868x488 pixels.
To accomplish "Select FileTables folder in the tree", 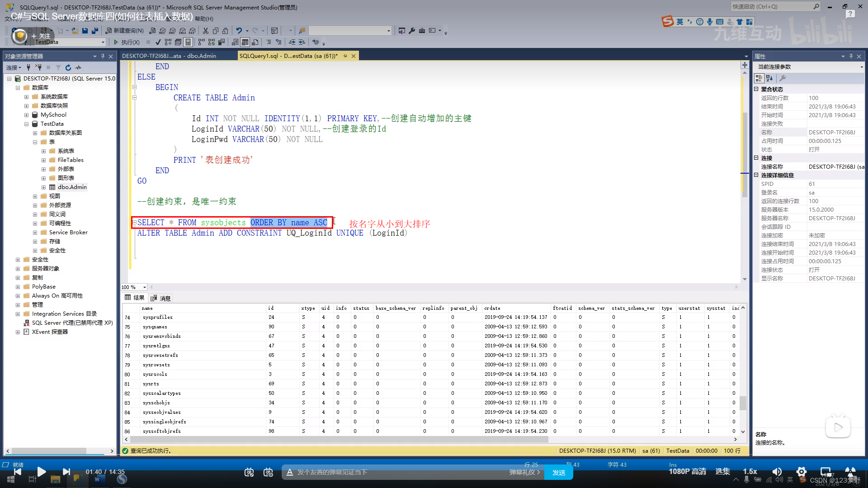I will 71,160.
